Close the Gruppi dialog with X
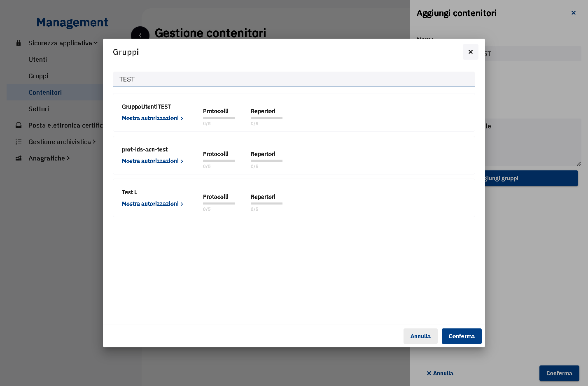 pos(470,52)
